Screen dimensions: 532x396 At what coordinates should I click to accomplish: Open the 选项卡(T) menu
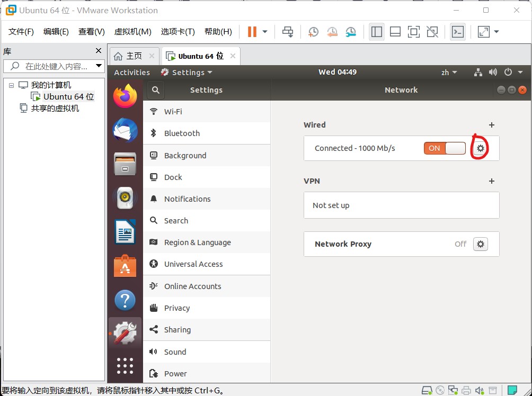(x=178, y=32)
